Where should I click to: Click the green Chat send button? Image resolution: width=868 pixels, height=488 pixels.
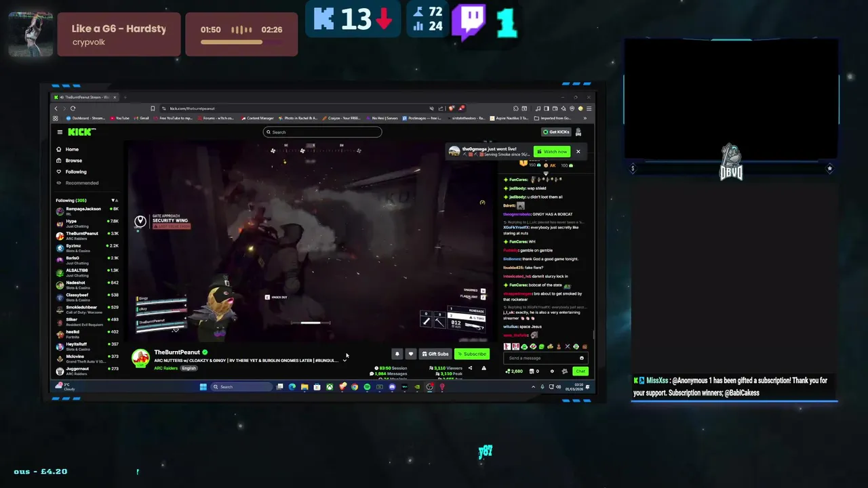click(x=580, y=371)
